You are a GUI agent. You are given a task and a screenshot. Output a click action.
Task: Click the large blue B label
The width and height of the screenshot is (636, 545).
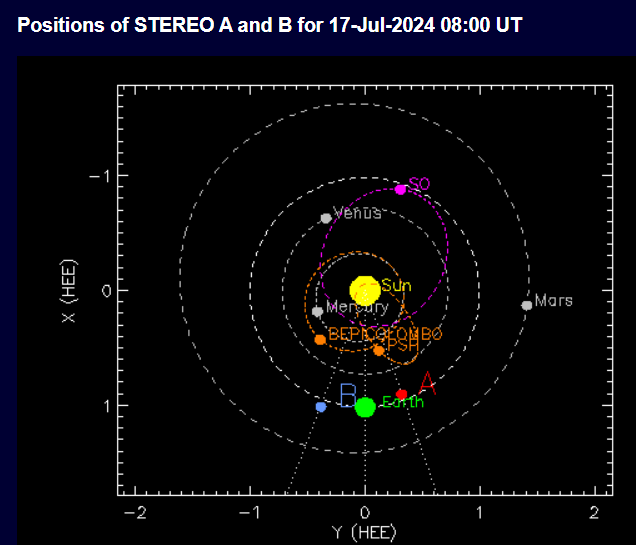348,395
